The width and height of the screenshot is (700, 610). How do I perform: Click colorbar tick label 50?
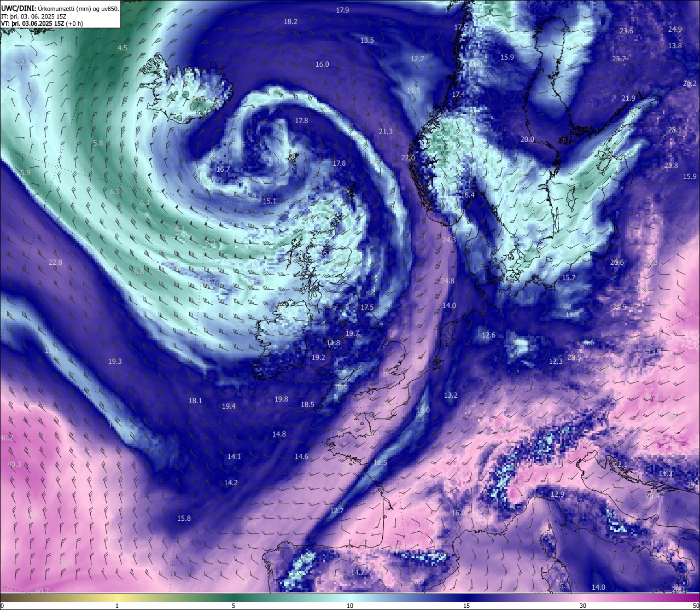pos(696,606)
